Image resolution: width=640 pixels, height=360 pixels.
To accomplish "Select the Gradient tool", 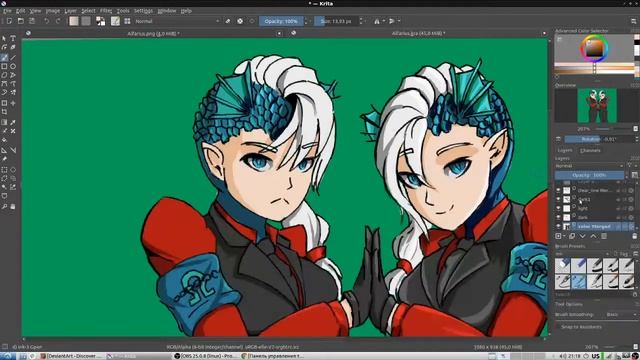I will [4, 122].
